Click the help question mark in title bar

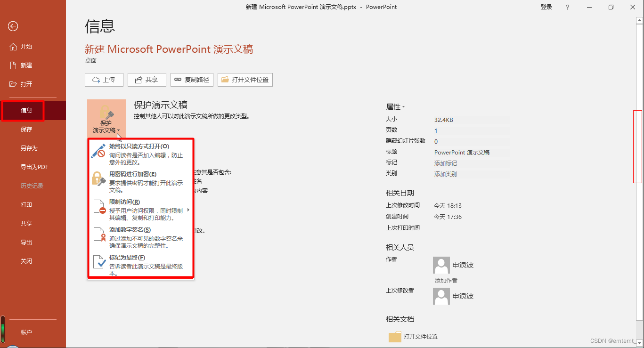point(568,7)
